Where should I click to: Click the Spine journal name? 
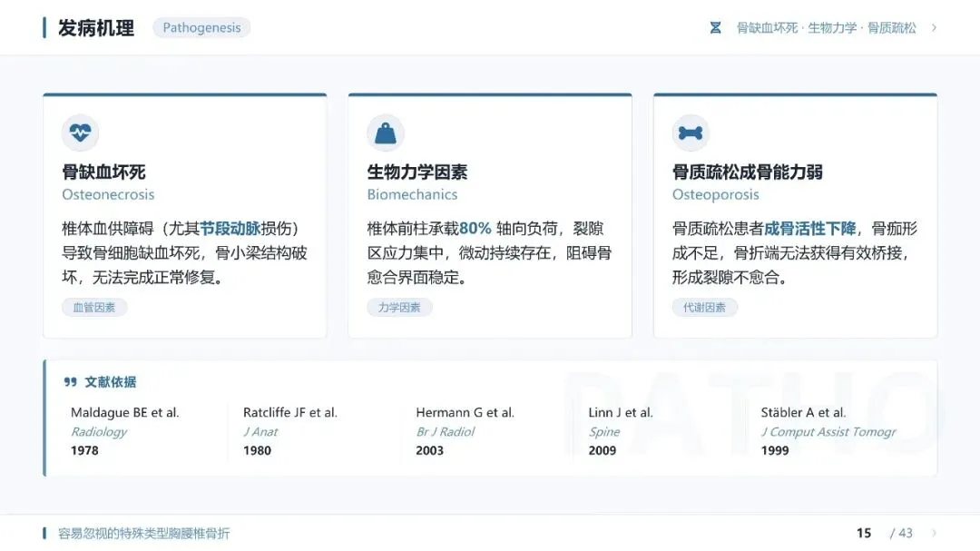click(603, 431)
